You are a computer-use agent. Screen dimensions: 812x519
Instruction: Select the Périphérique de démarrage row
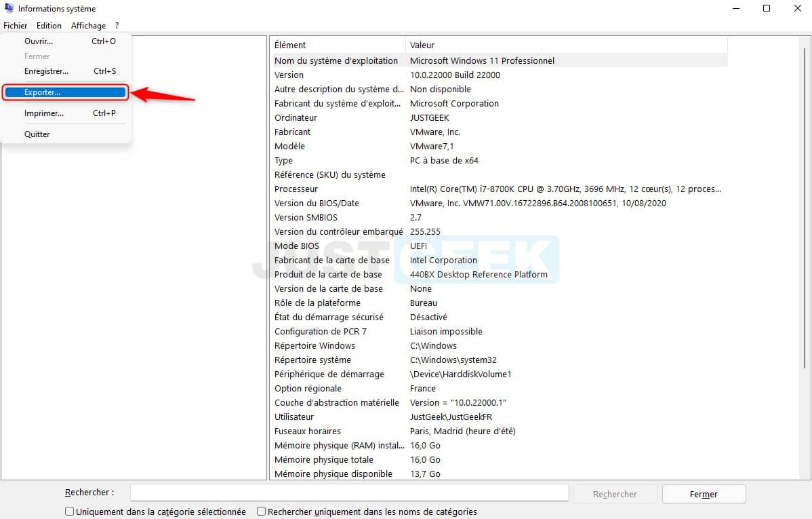click(x=499, y=374)
